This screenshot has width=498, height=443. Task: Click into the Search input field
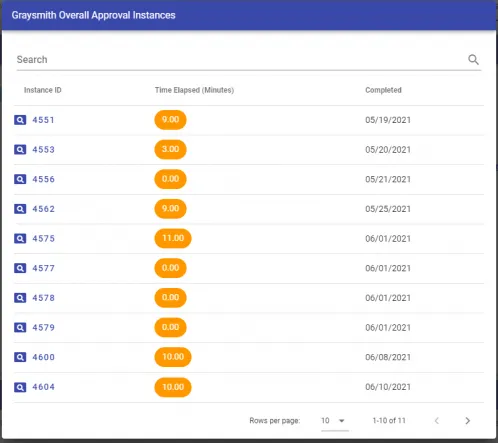click(240, 60)
